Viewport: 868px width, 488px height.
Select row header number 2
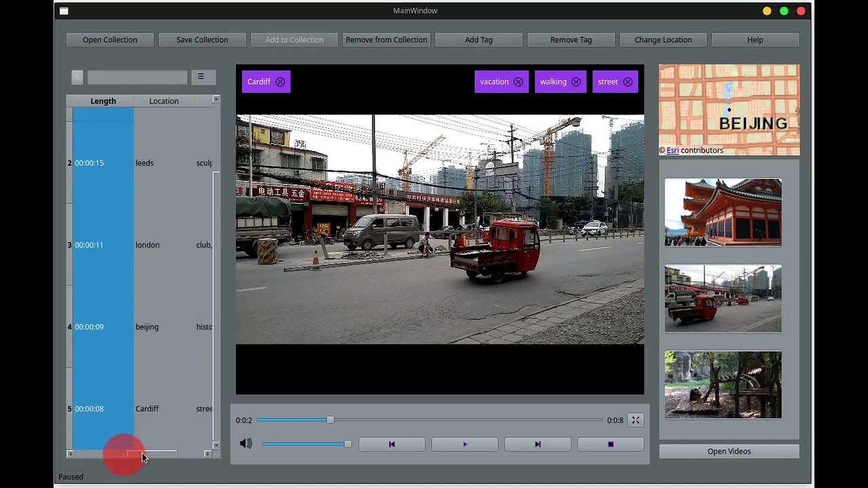click(x=69, y=163)
